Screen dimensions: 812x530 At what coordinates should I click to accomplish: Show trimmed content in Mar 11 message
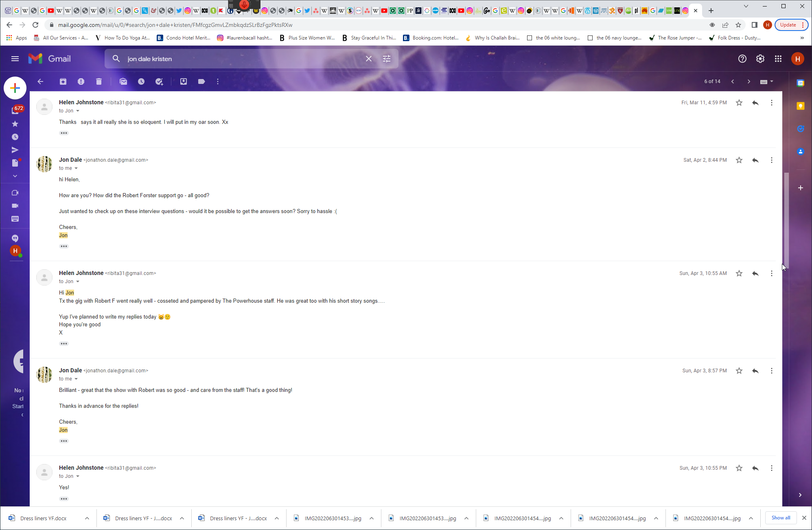(64, 133)
